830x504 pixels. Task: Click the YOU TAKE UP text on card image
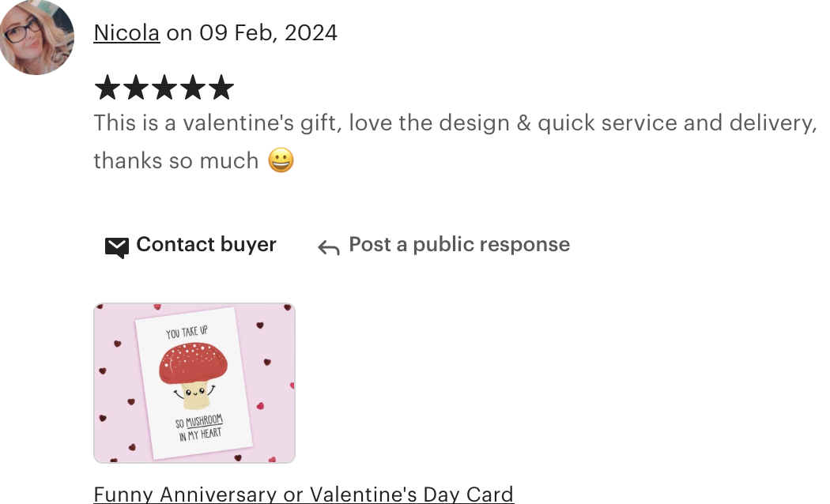pos(187,332)
